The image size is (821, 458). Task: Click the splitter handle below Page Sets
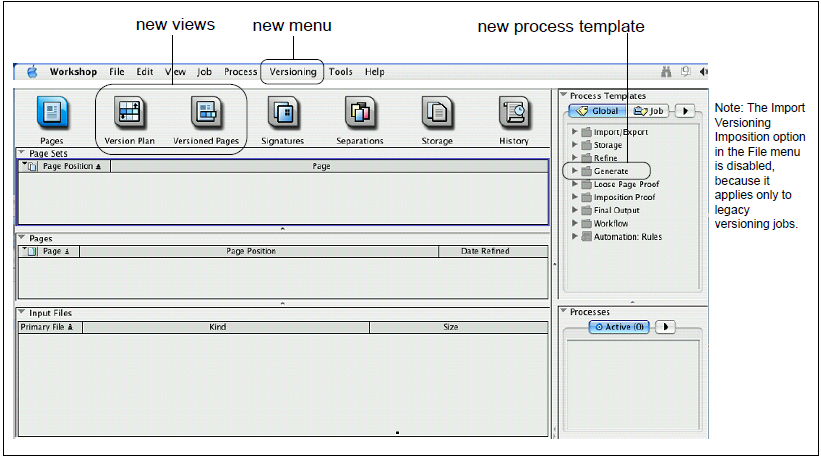(x=282, y=229)
